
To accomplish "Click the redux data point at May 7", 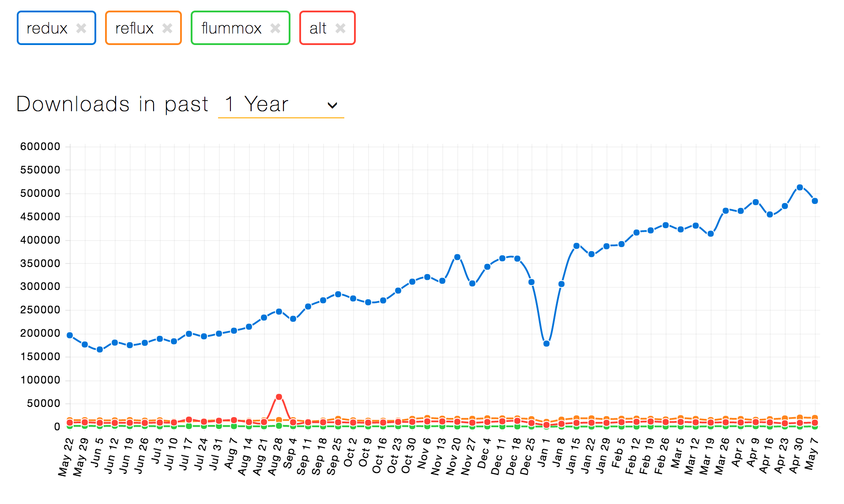I will coord(815,201).
